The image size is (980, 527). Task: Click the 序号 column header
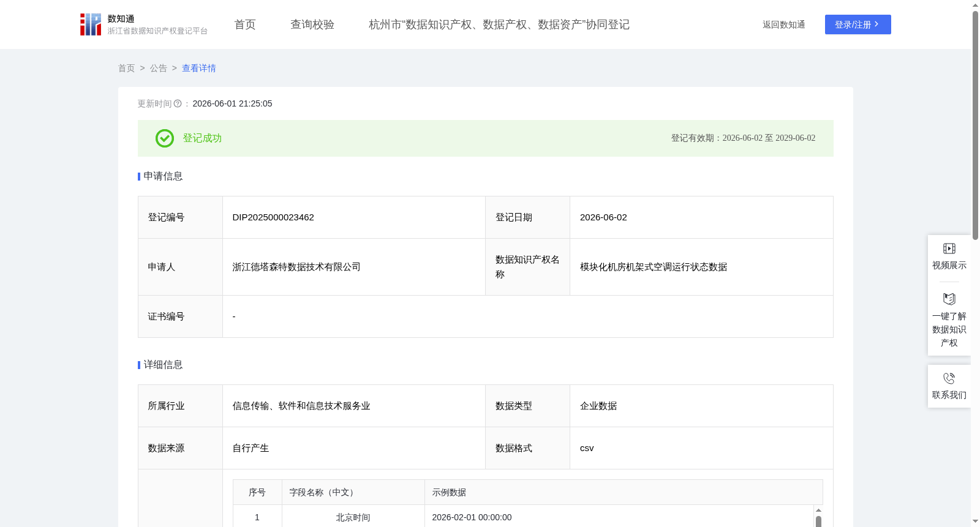(257, 493)
